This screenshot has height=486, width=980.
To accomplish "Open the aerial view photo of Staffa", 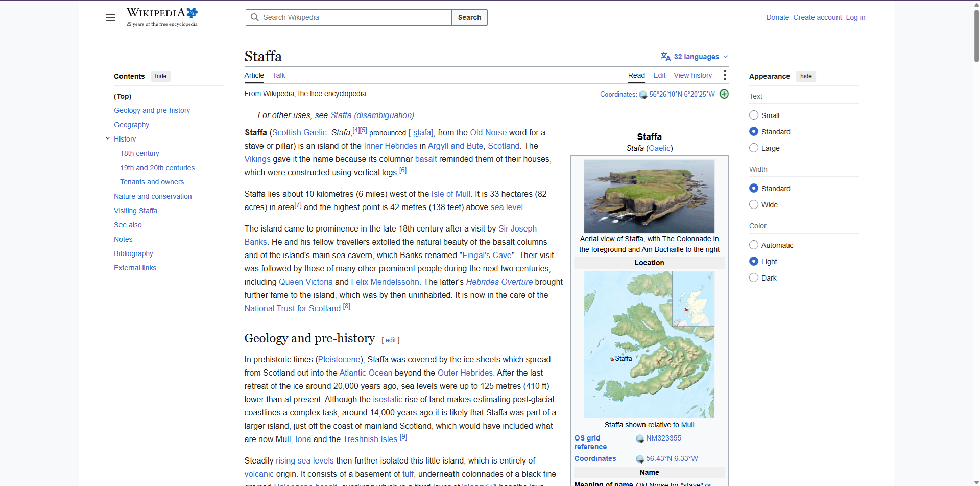I will [649, 196].
